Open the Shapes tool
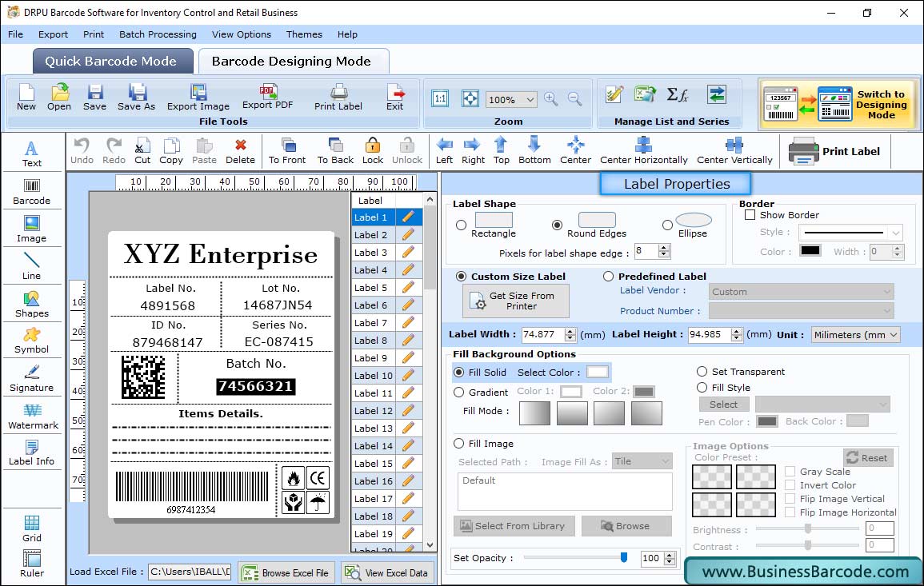The width and height of the screenshot is (924, 586). (32, 304)
